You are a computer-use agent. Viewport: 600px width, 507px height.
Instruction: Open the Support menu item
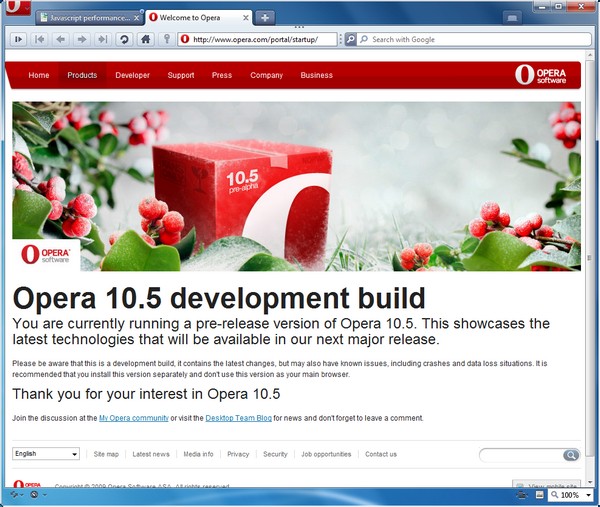181,75
